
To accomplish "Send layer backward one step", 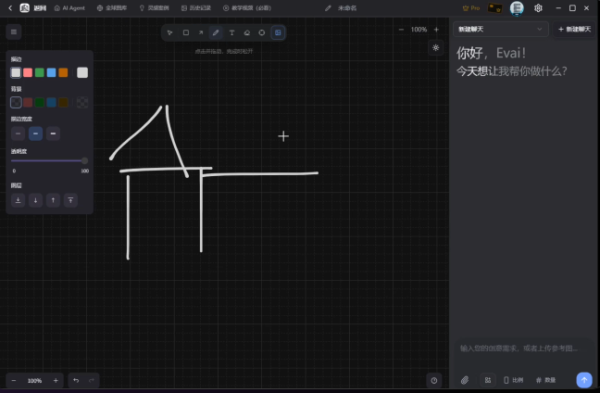I will [x=36, y=200].
